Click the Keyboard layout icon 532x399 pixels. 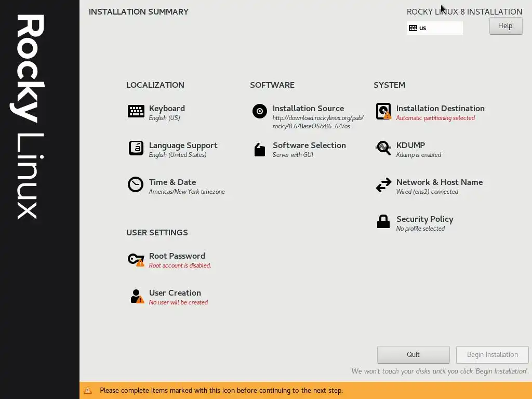pyautogui.click(x=136, y=111)
